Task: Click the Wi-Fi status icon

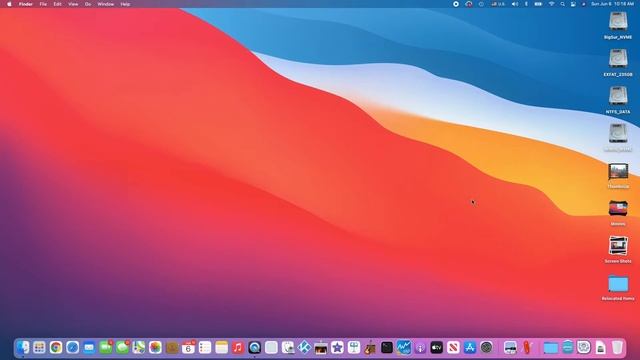Action: (551, 4)
